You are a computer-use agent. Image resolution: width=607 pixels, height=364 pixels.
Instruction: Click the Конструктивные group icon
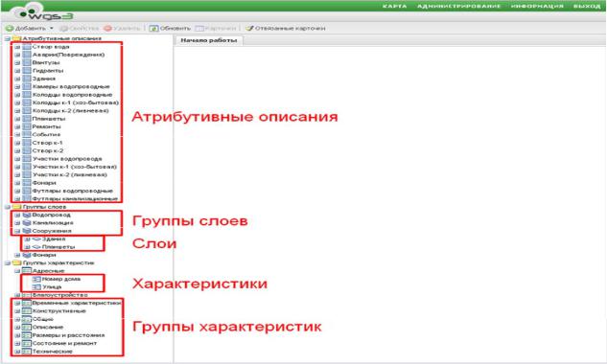point(26,311)
